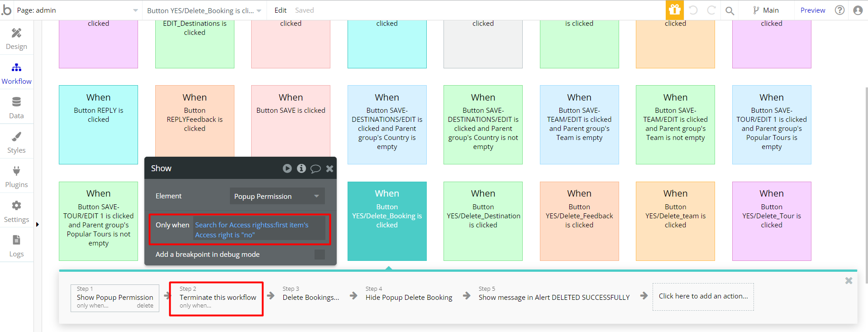The width and height of the screenshot is (868, 332).
Task: Select the Button SAVE is clicked event
Action: (x=291, y=121)
